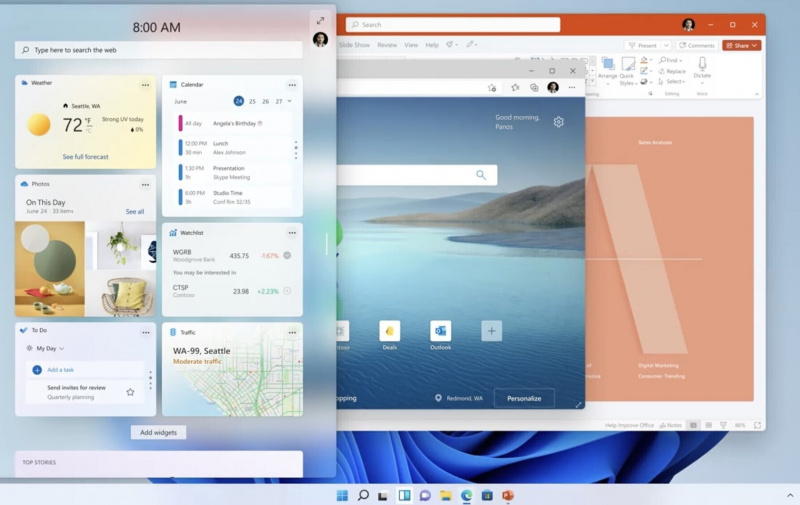Viewport: 800px width, 505px height.
Task: Open the Review ribbon tab
Action: pos(386,45)
